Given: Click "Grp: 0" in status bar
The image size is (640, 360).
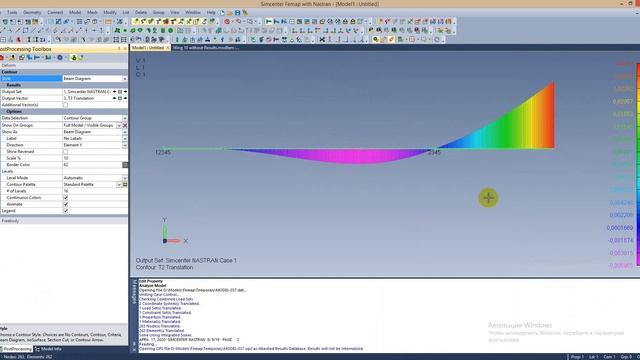Looking at the screenshot, I should tap(626, 357).
